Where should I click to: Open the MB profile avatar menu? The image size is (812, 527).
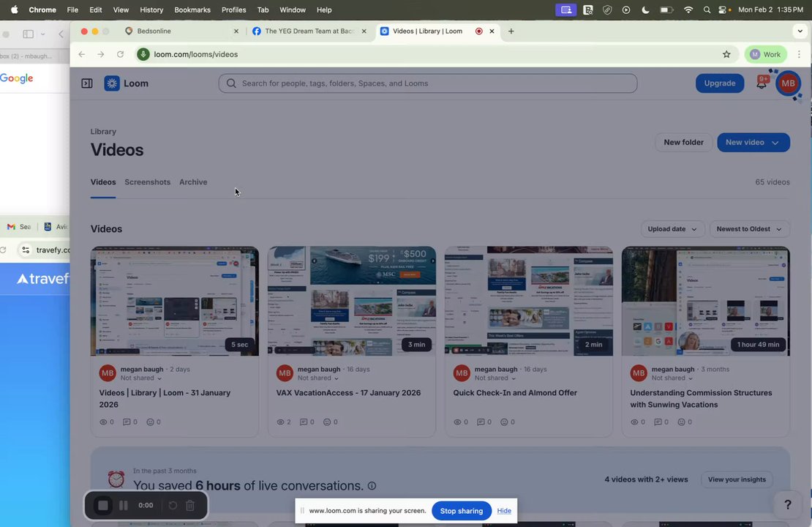pos(788,83)
